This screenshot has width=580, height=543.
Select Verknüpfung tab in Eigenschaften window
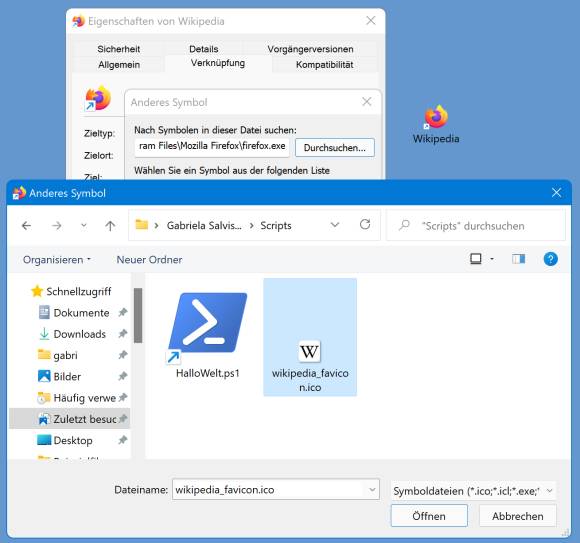pos(218,63)
